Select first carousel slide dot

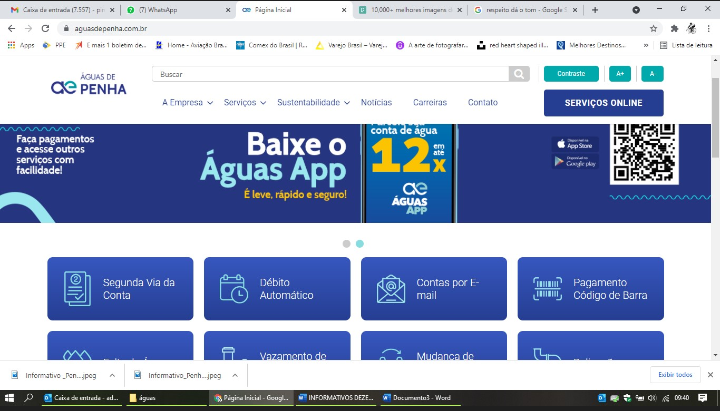click(x=347, y=244)
